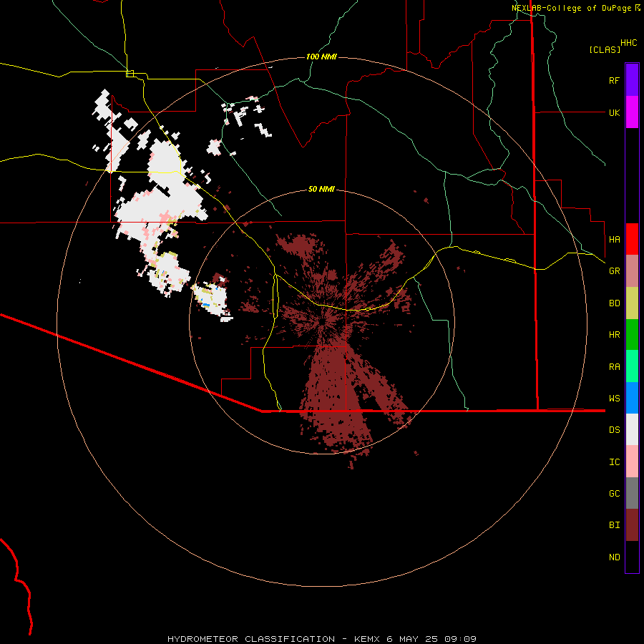Click the IC legend label

pyautogui.click(x=614, y=462)
